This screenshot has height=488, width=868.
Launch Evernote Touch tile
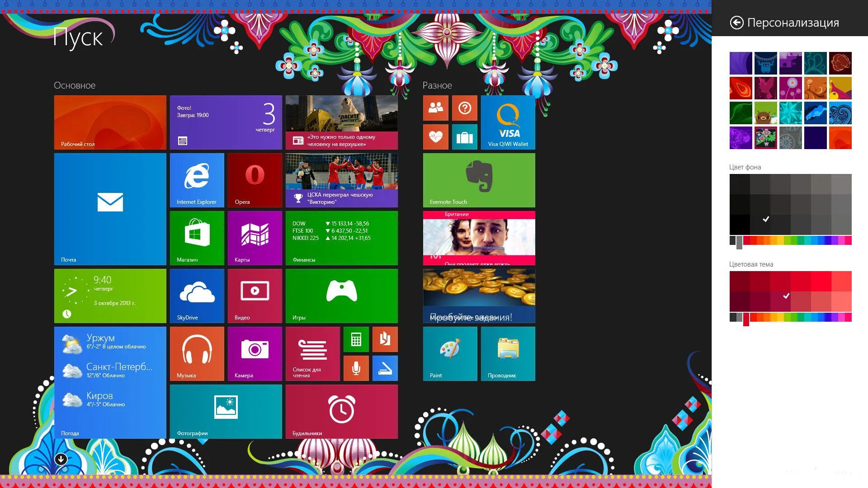479,180
